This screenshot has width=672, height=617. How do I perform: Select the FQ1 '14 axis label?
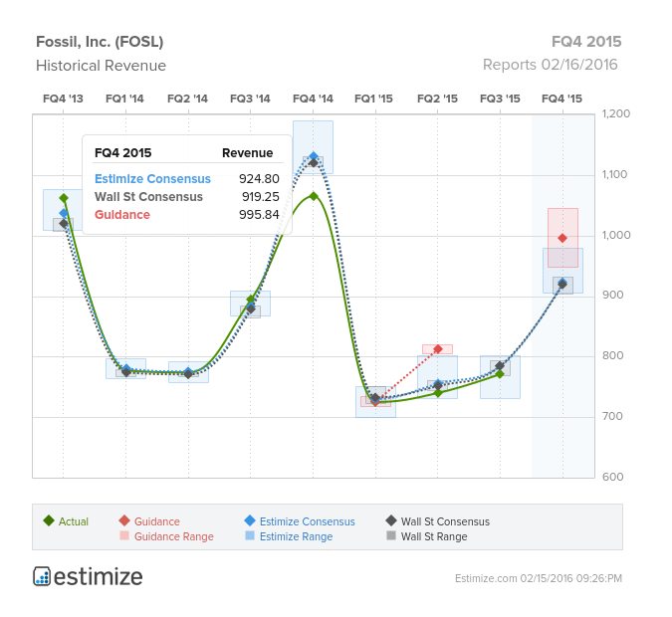pyautogui.click(x=124, y=99)
